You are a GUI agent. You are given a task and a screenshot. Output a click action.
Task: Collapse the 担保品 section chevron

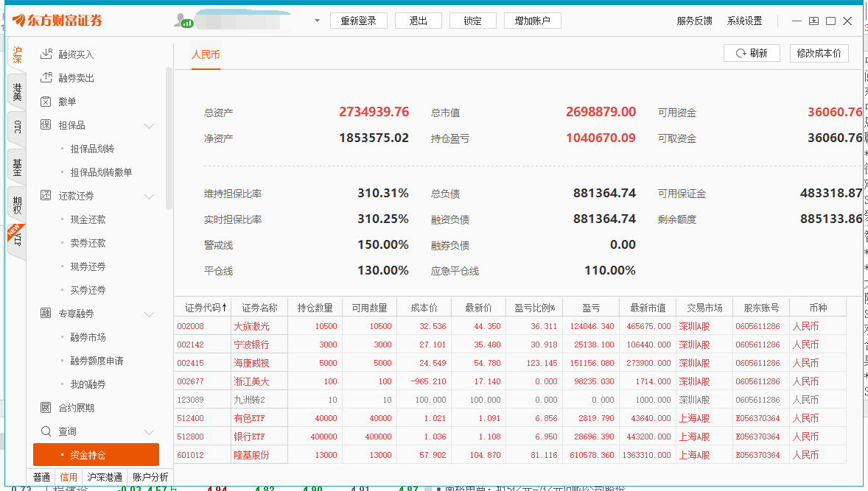tap(149, 126)
